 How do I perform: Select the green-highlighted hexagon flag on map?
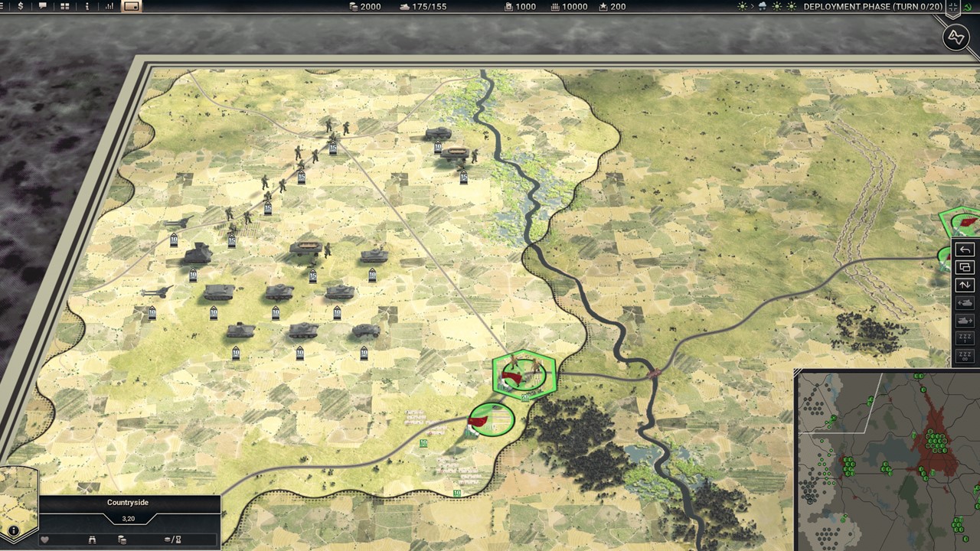(x=524, y=374)
